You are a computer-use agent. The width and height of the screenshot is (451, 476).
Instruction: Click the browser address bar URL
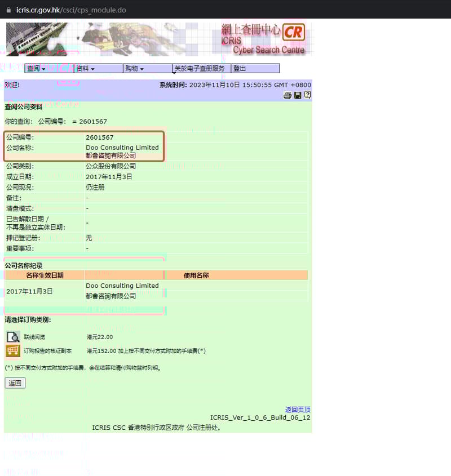click(x=68, y=10)
